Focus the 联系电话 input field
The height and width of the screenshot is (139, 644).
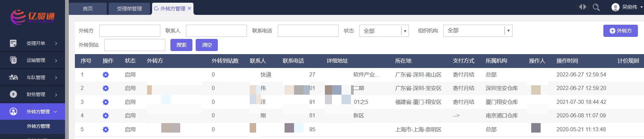tap(308, 31)
